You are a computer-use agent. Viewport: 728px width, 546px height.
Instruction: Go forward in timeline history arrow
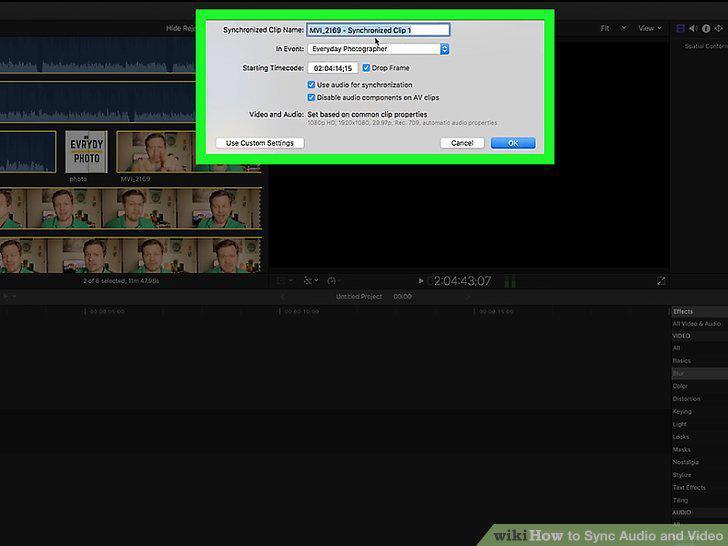[468, 297]
